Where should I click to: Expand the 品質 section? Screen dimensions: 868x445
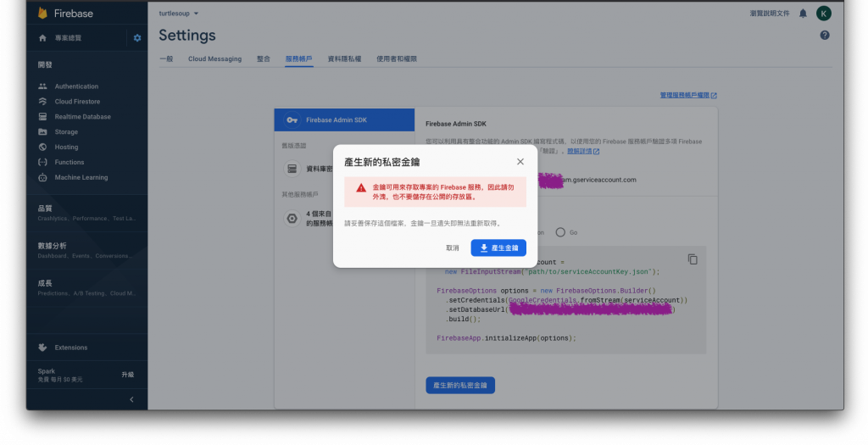87,213
